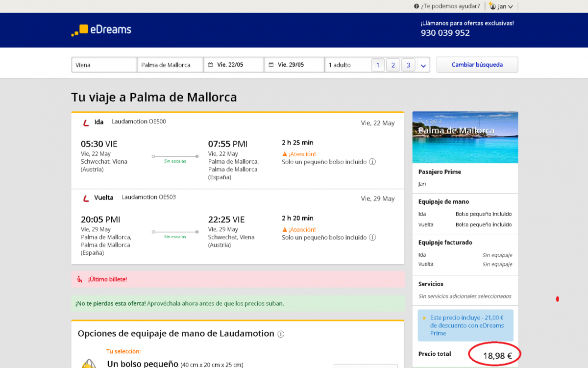Image resolution: width=588 pixels, height=368 pixels.
Task: Select step 1 in the passenger selector
Action: pos(378,65)
